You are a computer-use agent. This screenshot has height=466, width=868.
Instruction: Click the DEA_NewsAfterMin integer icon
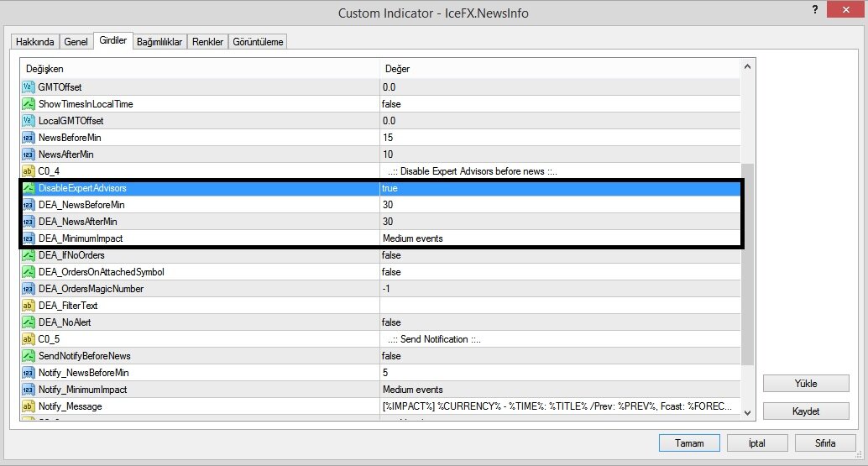29,222
